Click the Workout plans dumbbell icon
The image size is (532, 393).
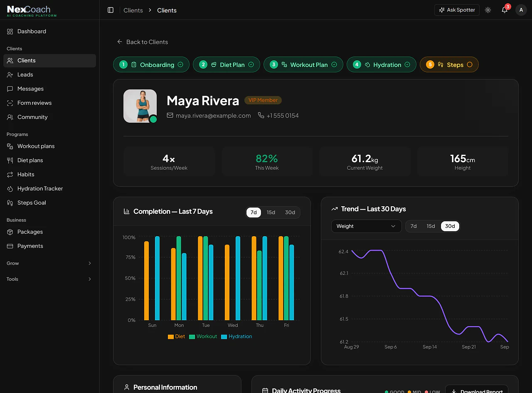pos(10,146)
